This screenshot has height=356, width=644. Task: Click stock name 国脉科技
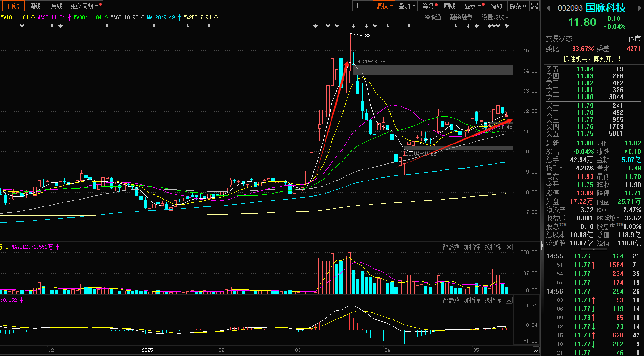[x=606, y=8]
